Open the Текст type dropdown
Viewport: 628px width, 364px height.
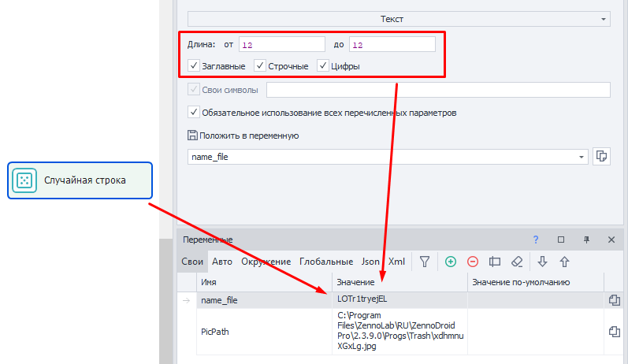coord(398,17)
